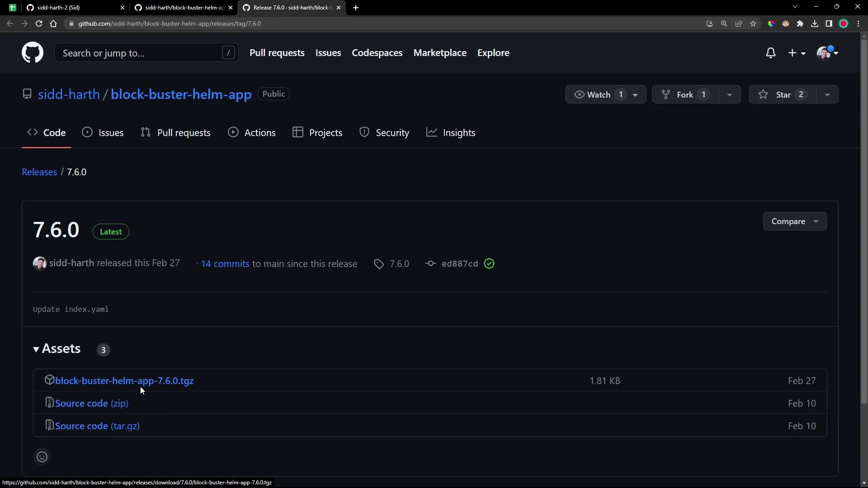Expand the Star lists dropdown arrow
Viewport: 868px width, 488px height.
(827, 94)
